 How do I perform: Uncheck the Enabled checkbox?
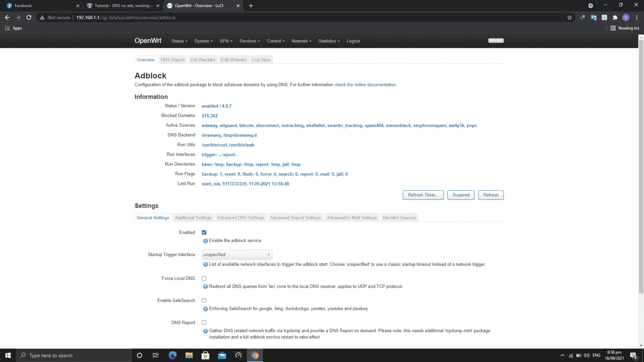[204, 232]
